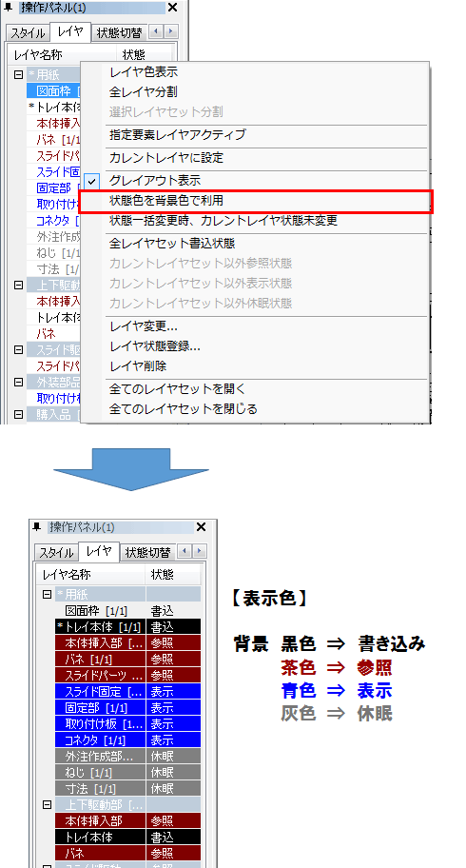Toggle 状態一括変更時、カレントレイヤ状態未変更 option
This screenshot has height=868, width=466.
pyautogui.click(x=255, y=221)
